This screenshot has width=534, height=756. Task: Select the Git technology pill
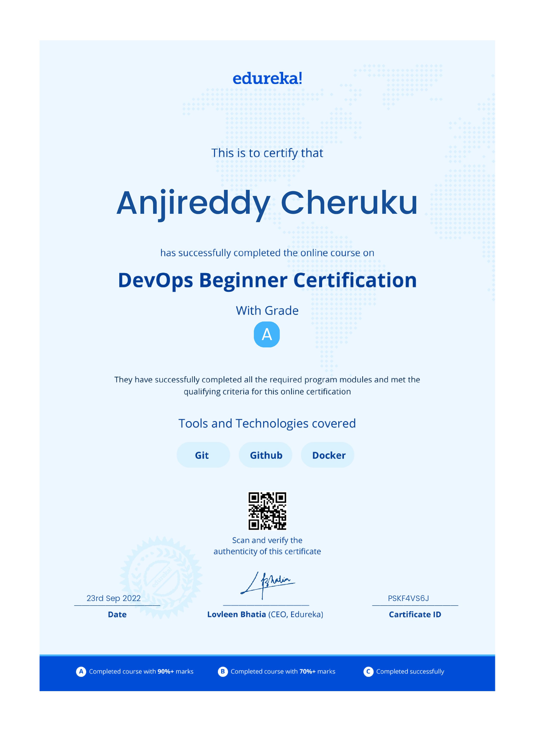(x=203, y=455)
